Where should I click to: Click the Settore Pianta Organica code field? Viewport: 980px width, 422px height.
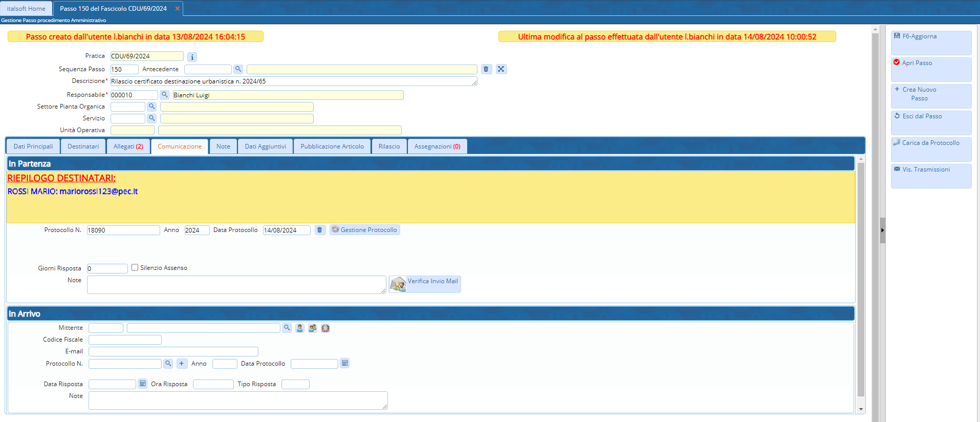128,107
